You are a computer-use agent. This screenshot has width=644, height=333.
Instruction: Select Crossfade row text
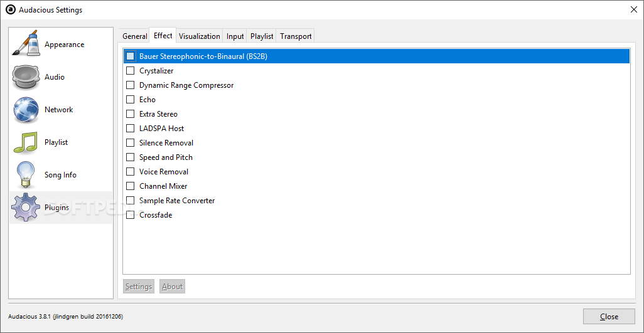[x=156, y=215]
